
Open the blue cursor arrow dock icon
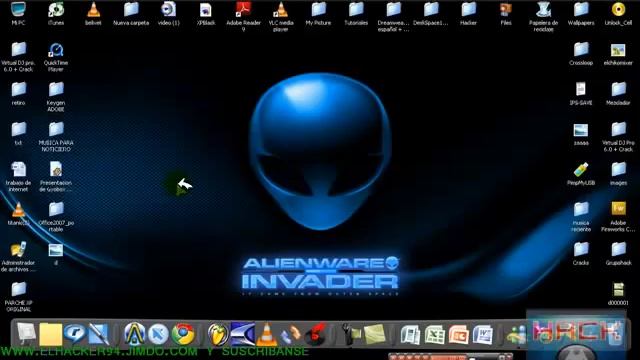pos(158,334)
